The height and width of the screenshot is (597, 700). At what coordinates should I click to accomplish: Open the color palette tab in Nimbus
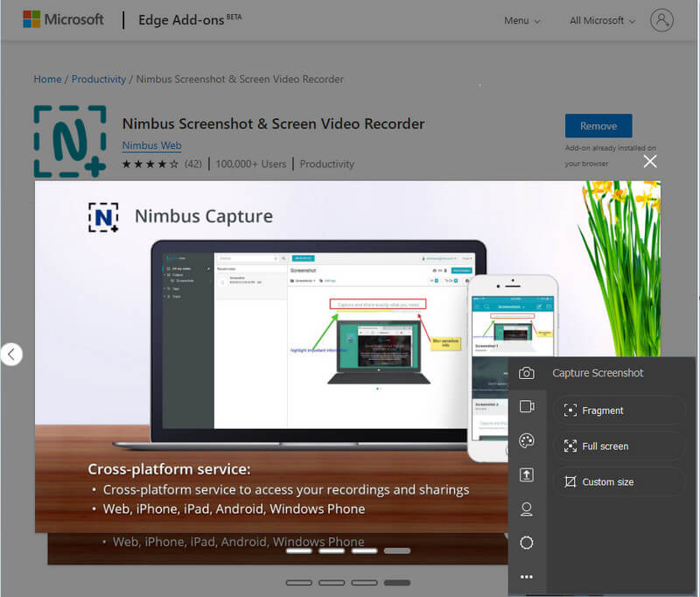527,440
